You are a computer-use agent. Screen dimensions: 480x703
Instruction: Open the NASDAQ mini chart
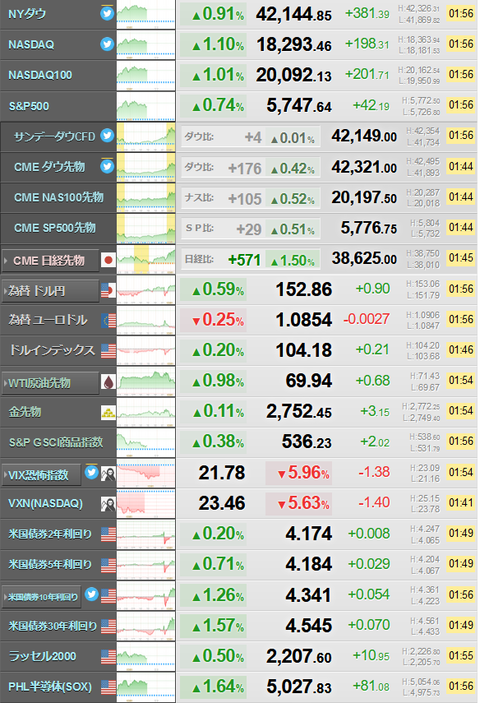(146, 45)
